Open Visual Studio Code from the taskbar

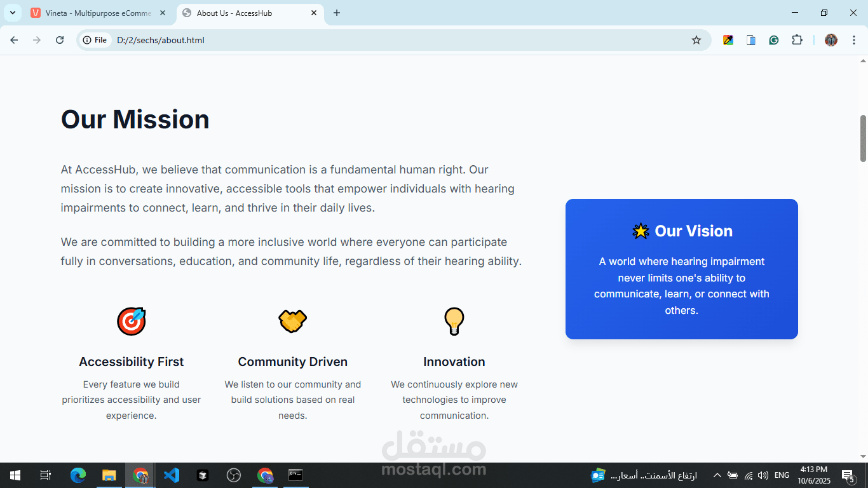pyautogui.click(x=172, y=475)
